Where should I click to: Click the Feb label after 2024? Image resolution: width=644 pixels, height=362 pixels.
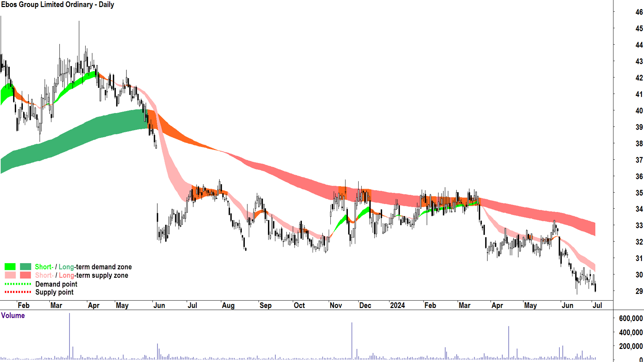(x=430, y=305)
